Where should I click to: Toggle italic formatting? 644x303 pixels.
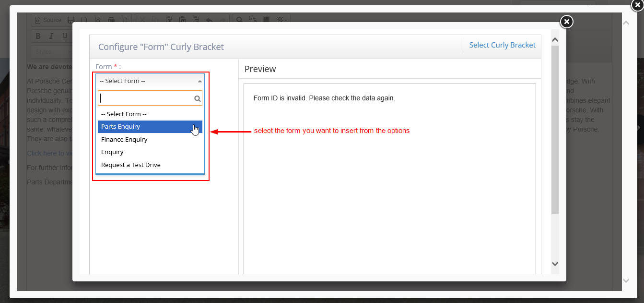click(51, 36)
